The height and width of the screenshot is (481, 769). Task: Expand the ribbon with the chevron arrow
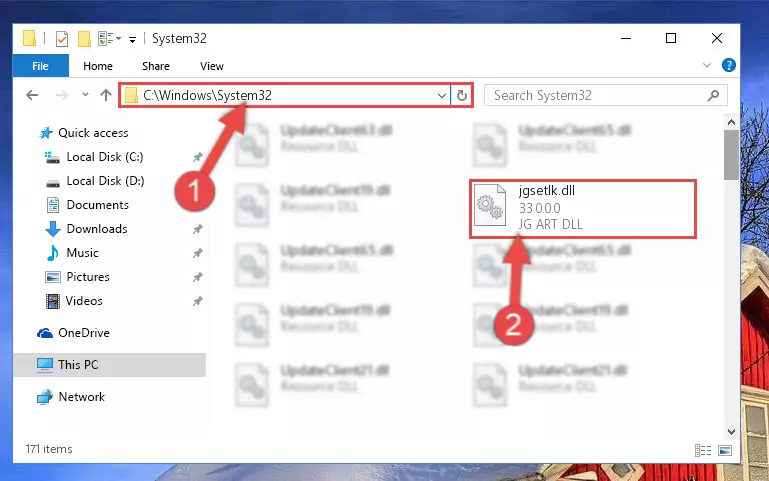point(707,65)
